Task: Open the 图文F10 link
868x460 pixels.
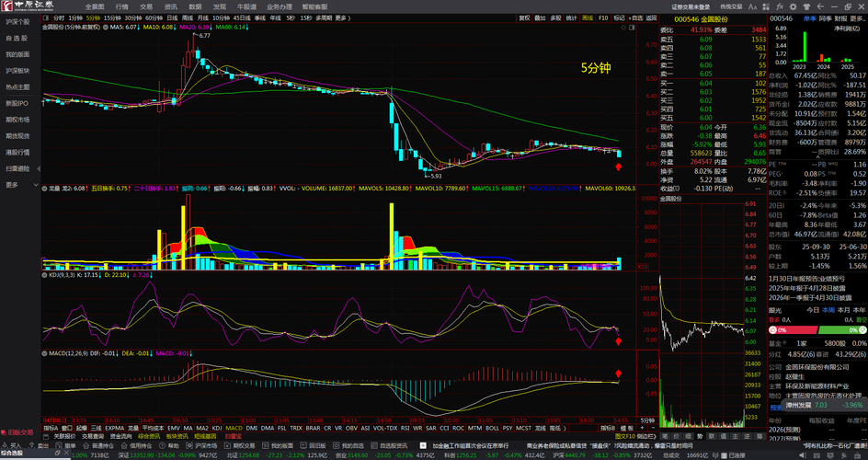Action: [625, 436]
